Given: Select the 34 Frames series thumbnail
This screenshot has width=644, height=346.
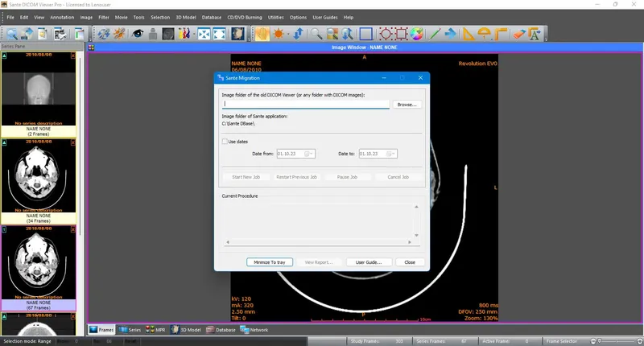Looking at the screenshot, I should [39, 181].
